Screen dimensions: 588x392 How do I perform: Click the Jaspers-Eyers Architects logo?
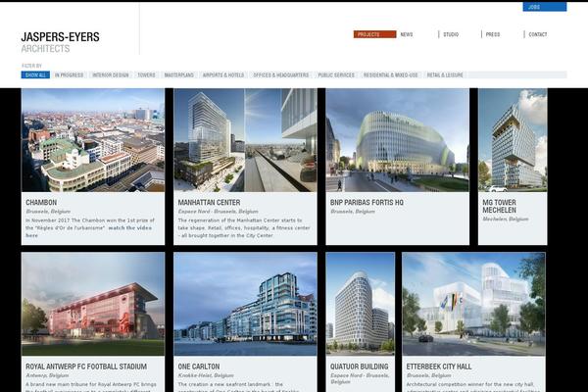[x=61, y=42]
